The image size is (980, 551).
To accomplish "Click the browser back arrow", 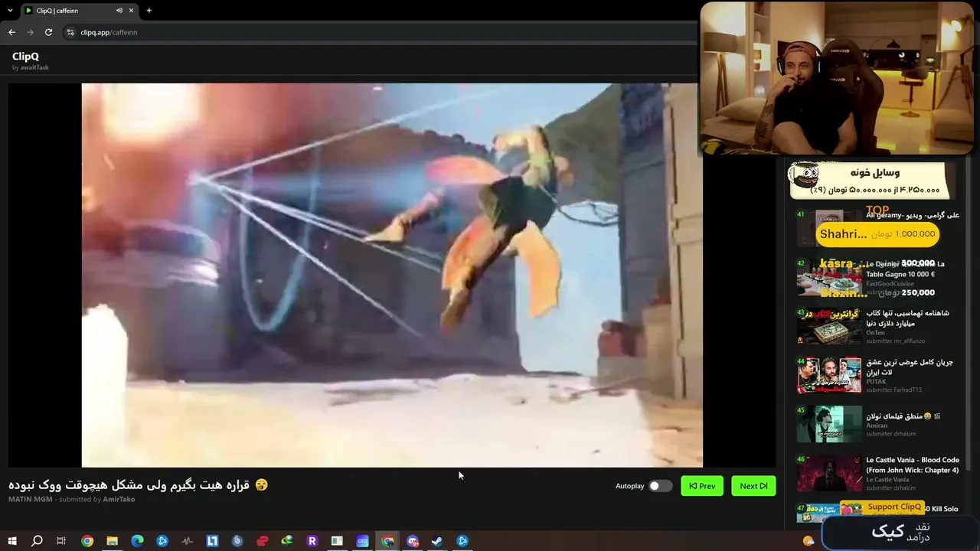I will point(11,32).
